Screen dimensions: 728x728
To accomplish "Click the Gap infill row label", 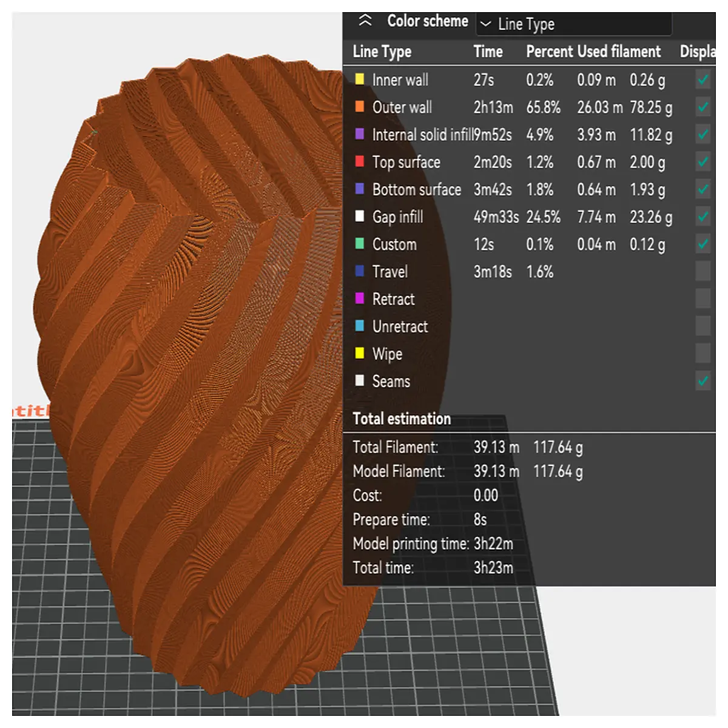I will (397, 217).
